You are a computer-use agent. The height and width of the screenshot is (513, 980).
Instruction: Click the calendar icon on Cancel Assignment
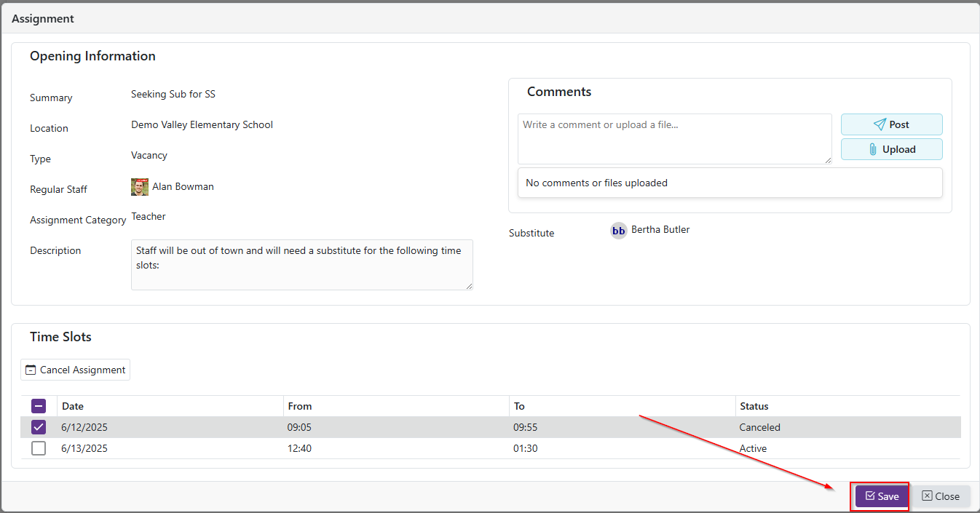click(x=31, y=370)
